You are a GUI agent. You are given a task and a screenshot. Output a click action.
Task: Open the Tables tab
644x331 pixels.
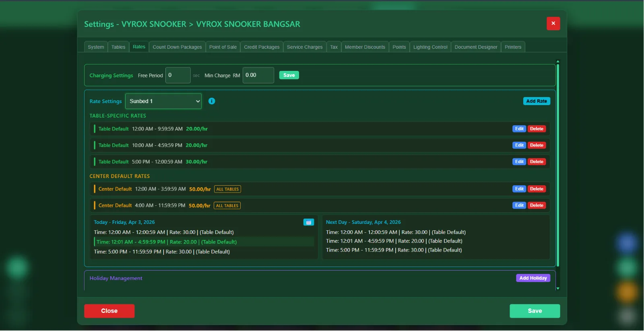(x=118, y=47)
